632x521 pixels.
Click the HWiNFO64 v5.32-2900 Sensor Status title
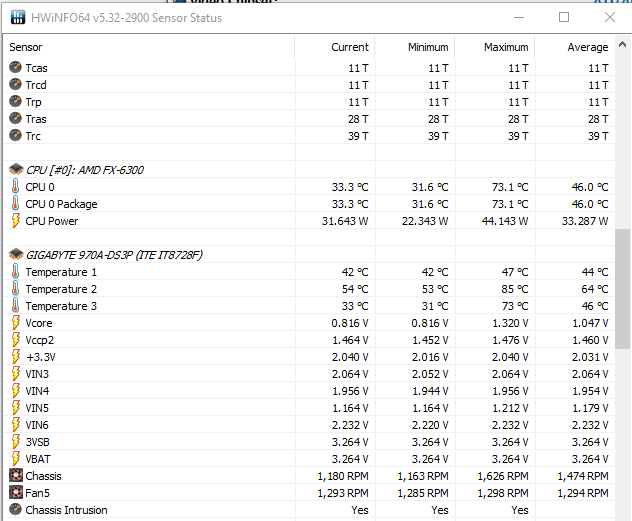click(x=126, y=18)
